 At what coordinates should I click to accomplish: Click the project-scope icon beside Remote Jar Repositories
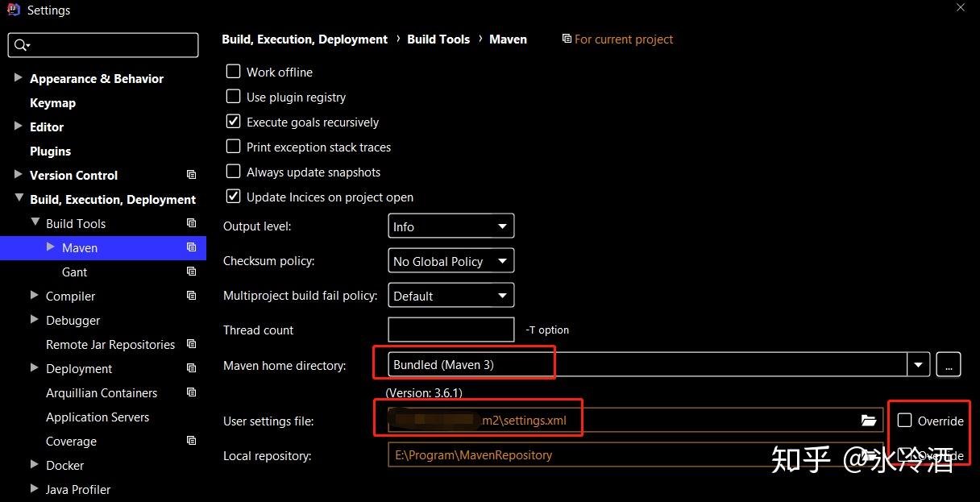click(191, 344)
